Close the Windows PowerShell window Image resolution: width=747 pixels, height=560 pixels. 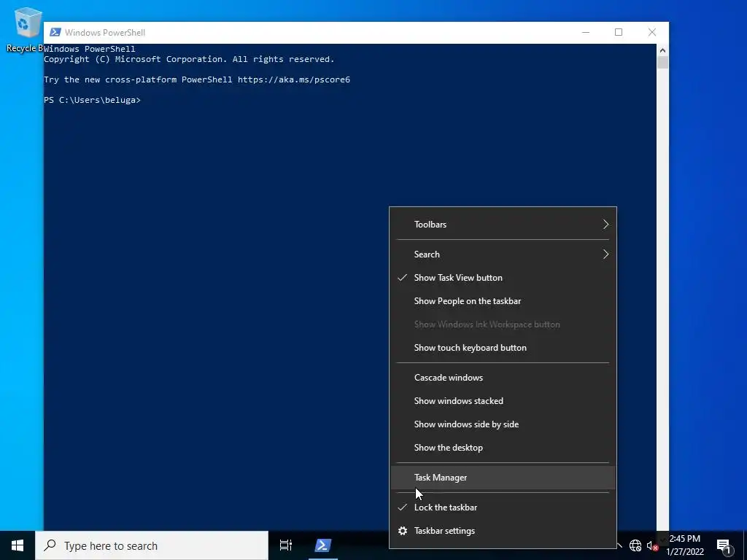coord(652,32)
